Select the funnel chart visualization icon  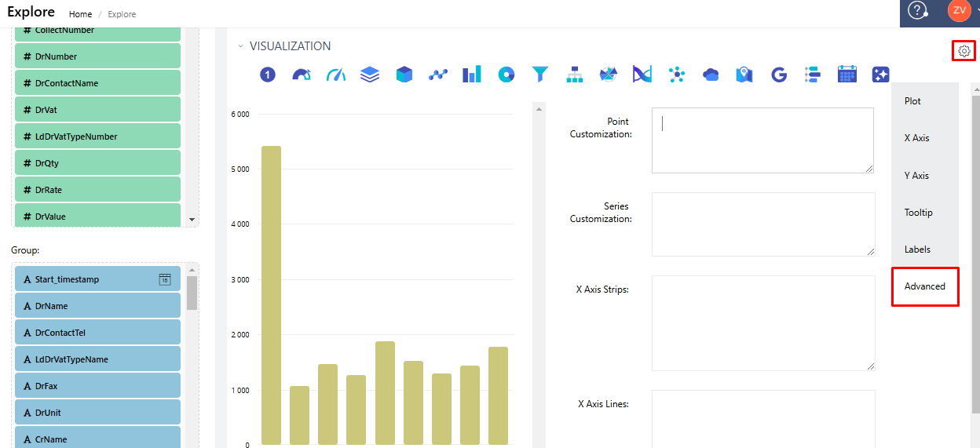click(x=539, y=75)
